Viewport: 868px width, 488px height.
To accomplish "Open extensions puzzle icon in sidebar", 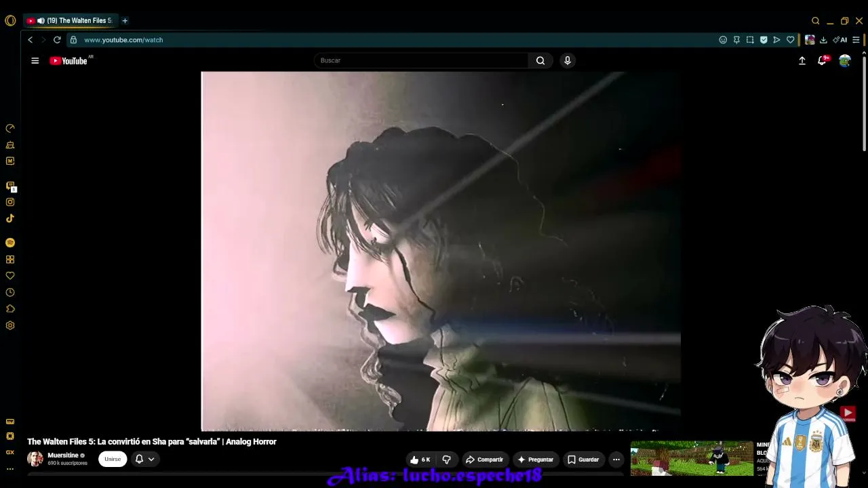I will [x=10, y=309].
